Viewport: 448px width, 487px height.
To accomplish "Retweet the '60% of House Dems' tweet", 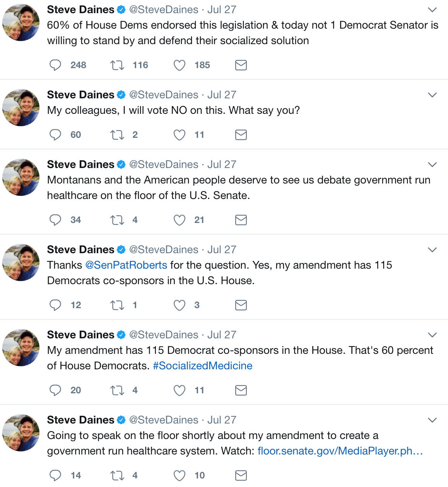I will [117, 65].
